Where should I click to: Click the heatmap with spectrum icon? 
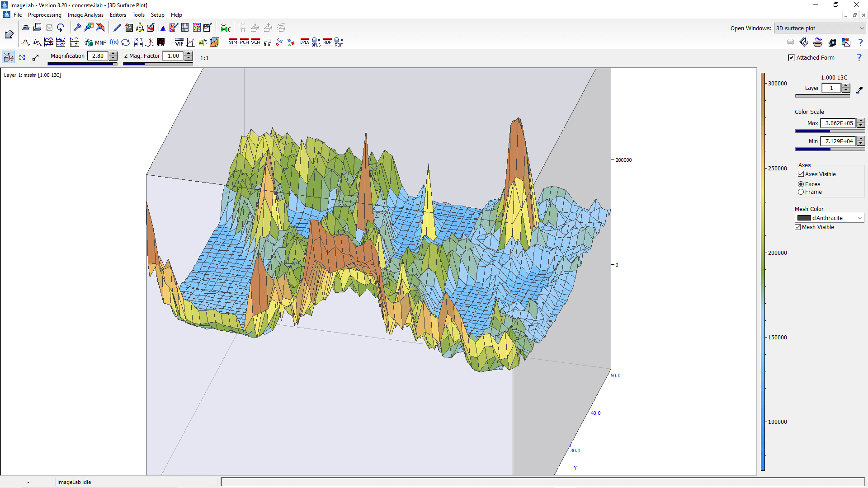click(x=846, y=42)
